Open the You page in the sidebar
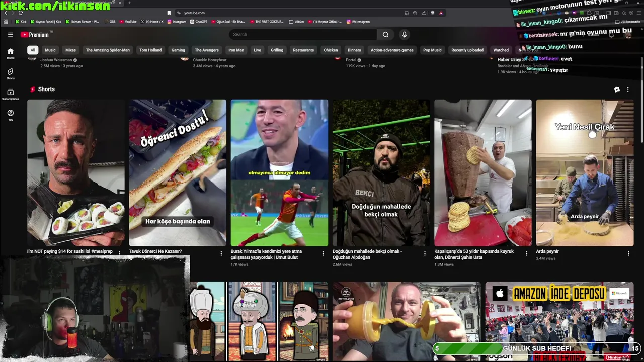644x362 pixels. click(10, 115)
